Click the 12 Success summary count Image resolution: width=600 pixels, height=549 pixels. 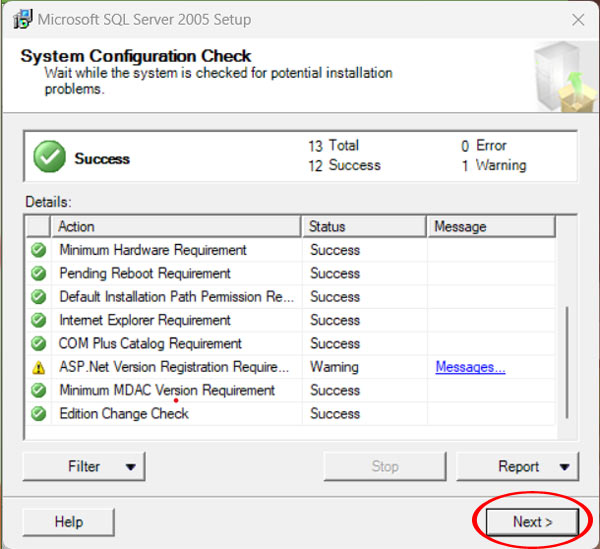(344, 165)
